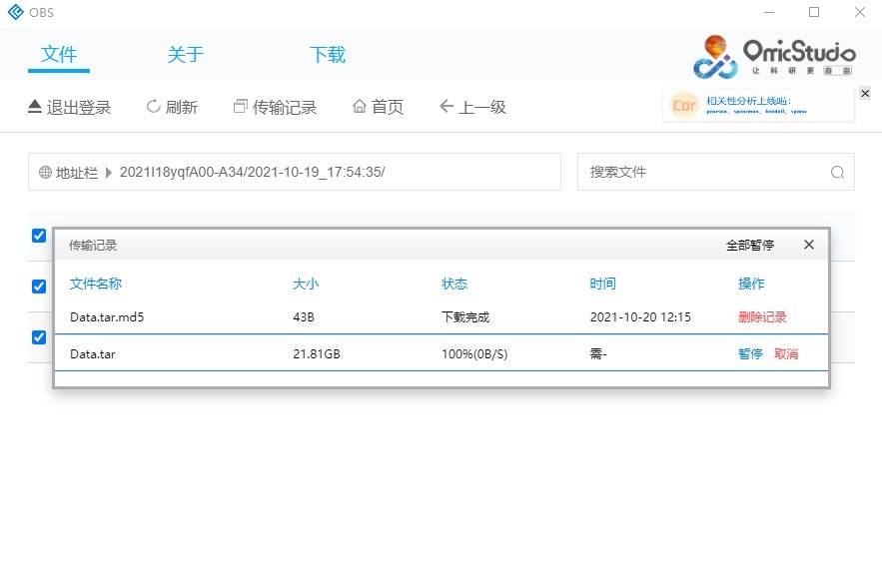Dismiss the advertisement banner close icon
This screenshot has height=588, width=882.
[865, 93]
